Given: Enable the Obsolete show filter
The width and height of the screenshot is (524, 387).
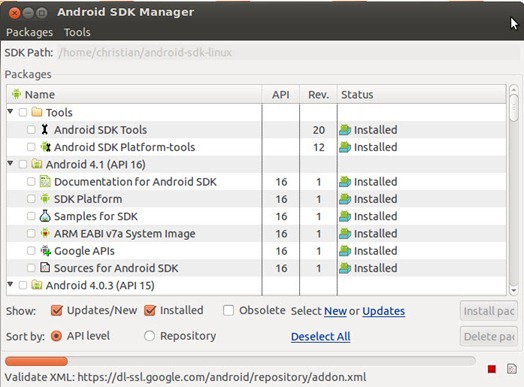Looking at the screenshot, I should 228,310.
